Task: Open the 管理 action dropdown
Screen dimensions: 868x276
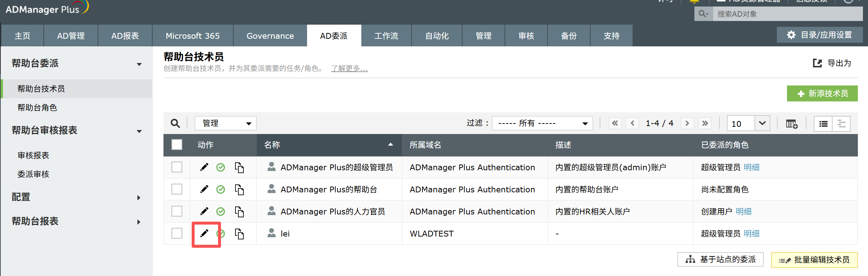Action: click(226, 123)
